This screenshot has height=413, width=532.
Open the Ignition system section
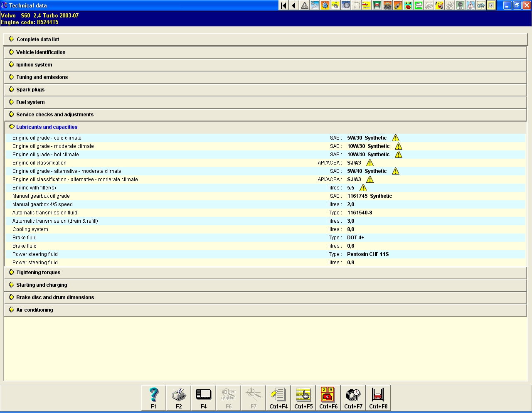[x=266, y=65]
